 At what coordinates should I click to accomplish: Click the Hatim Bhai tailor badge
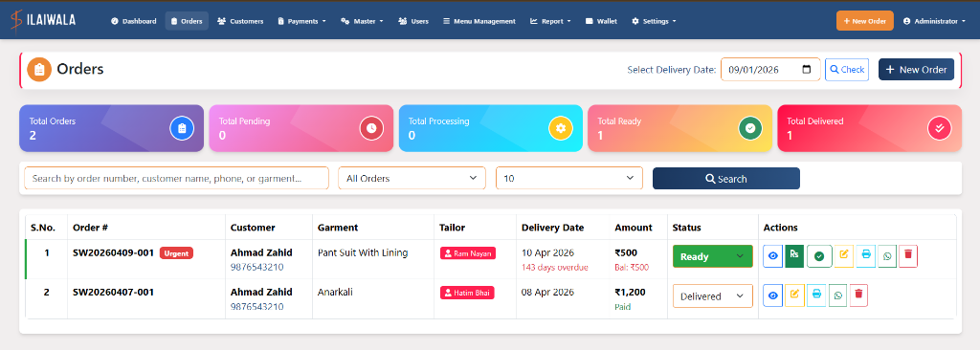point(467,293)
